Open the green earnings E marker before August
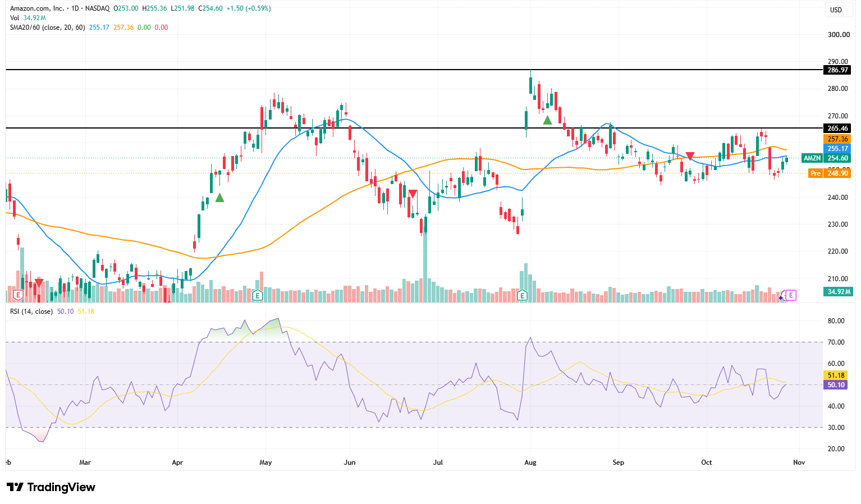The width and height of the screenshot is (861, 504). (522, 295)
